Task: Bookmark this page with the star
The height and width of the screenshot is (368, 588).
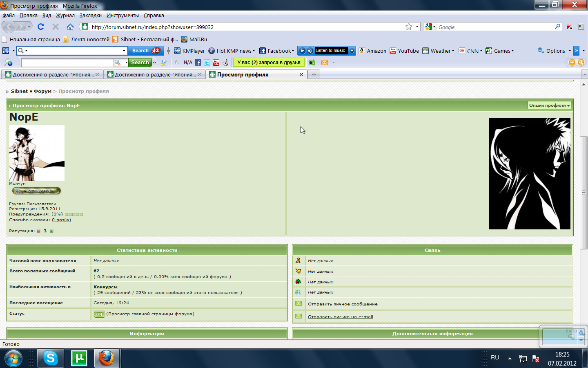Action: [409, 27]
